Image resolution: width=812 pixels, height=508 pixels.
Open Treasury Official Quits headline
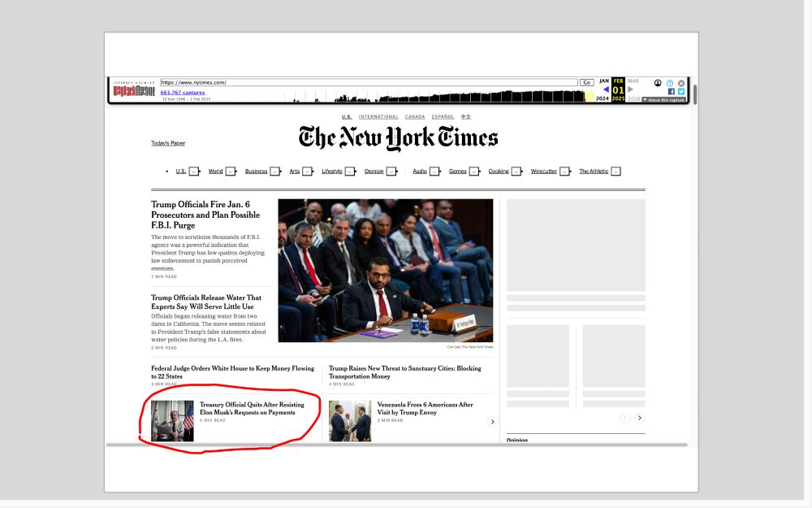coord(252,409)
